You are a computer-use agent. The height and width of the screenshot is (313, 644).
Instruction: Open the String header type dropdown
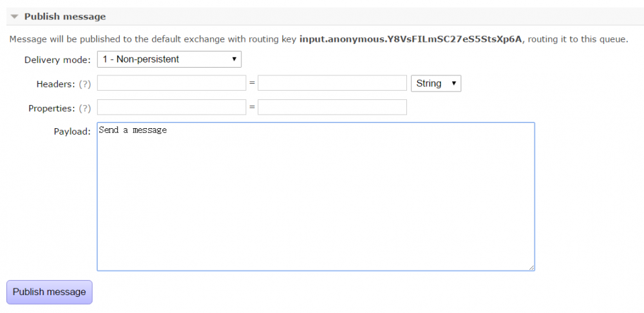tap(435, 83)
